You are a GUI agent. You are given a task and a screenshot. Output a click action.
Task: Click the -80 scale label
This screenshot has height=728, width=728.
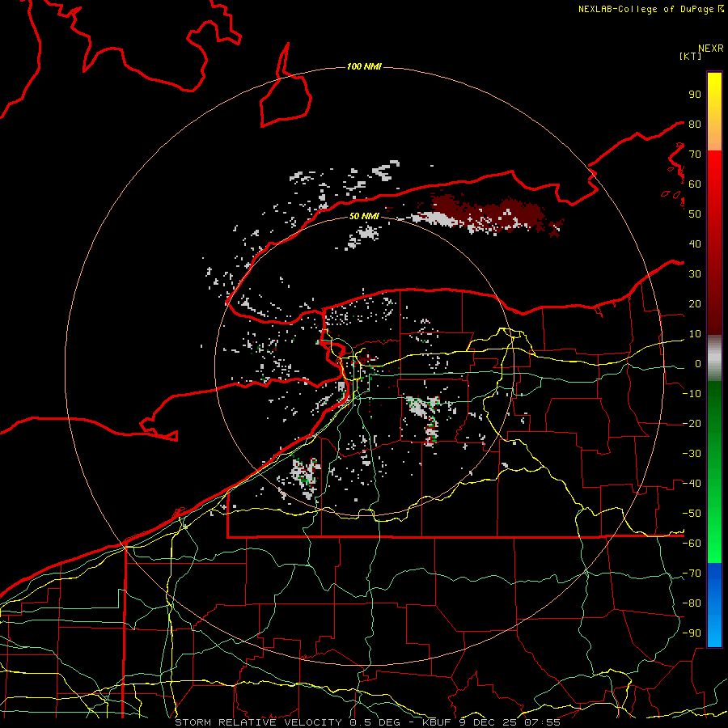pyautogui.click(x=692, y=603)
